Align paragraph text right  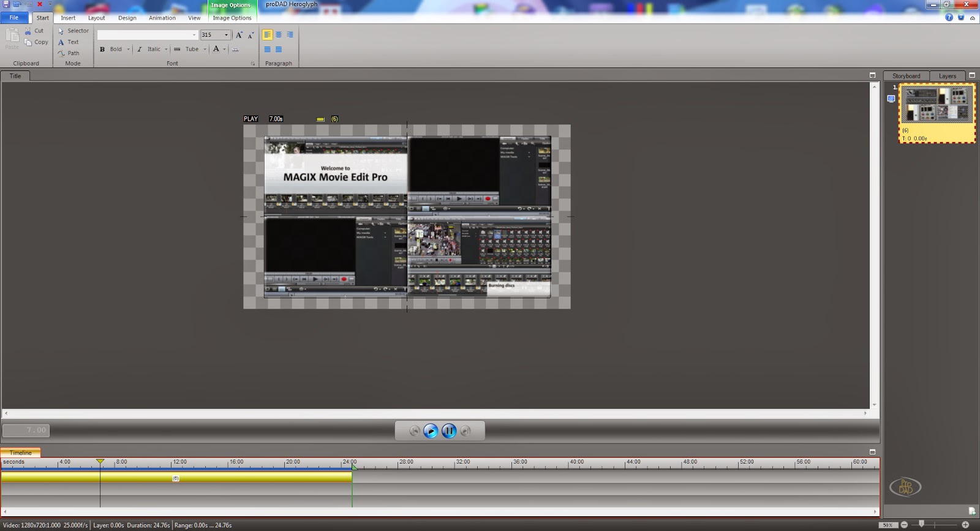(x=290, y=35)
